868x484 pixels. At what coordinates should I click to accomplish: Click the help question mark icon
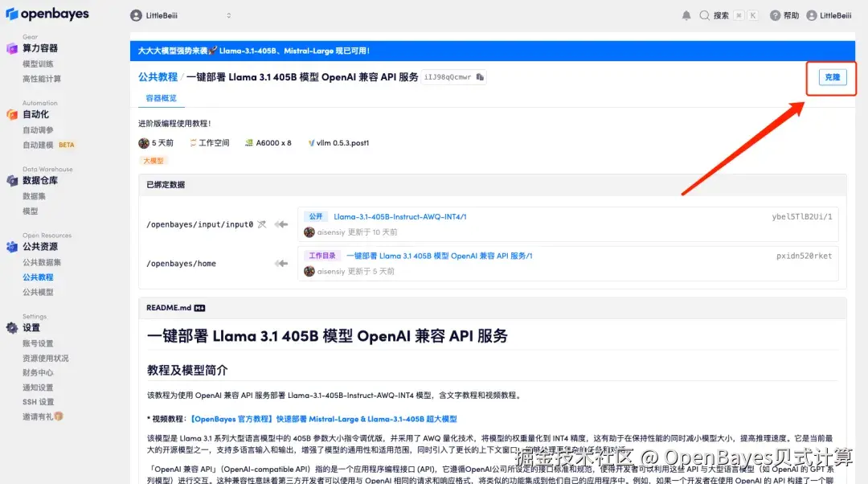coord(775,15)
